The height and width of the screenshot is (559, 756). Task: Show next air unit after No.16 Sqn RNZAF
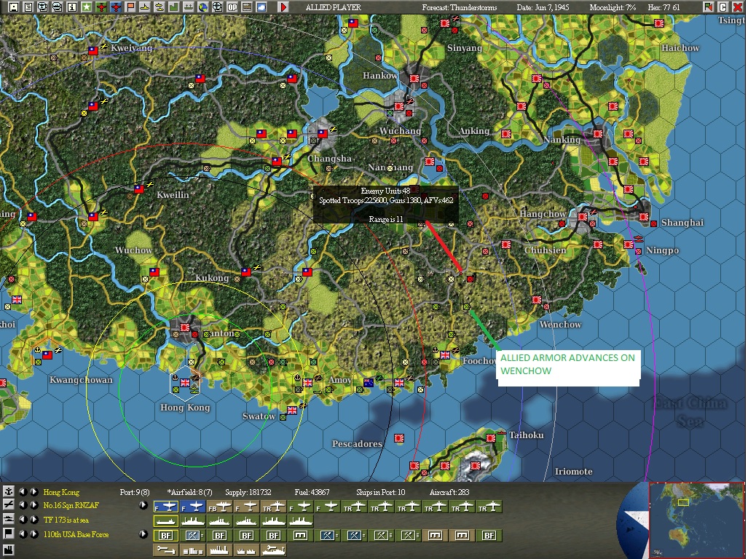[34, 505]
